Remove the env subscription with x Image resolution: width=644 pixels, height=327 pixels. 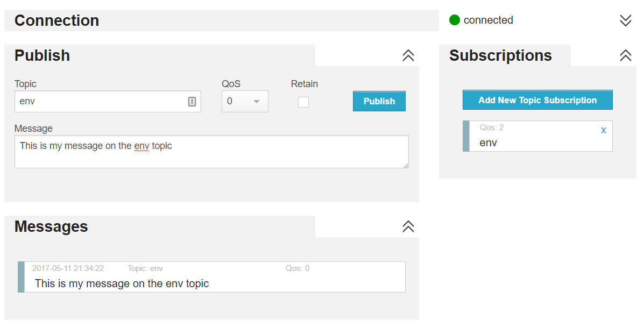[603, 130]
